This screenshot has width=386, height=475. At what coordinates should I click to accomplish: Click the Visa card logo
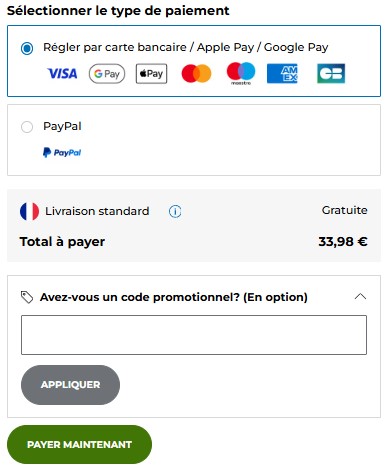click(62, 74)
